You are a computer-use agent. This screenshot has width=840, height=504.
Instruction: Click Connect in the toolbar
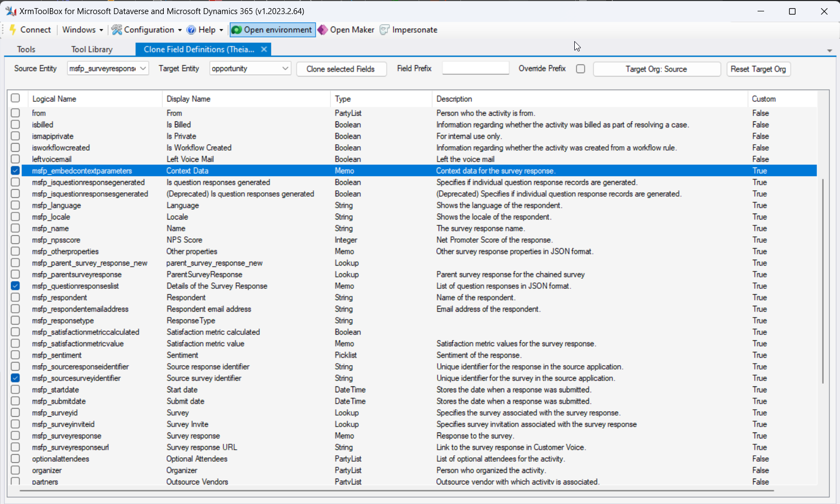(30, 30)
